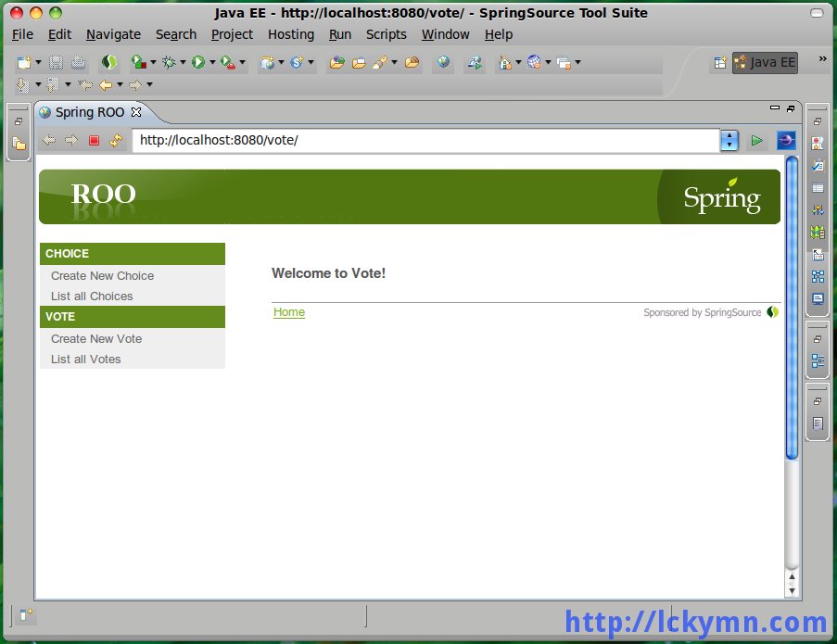Go forward in the internal browser
Screen dimensions: 837x644
71,140
